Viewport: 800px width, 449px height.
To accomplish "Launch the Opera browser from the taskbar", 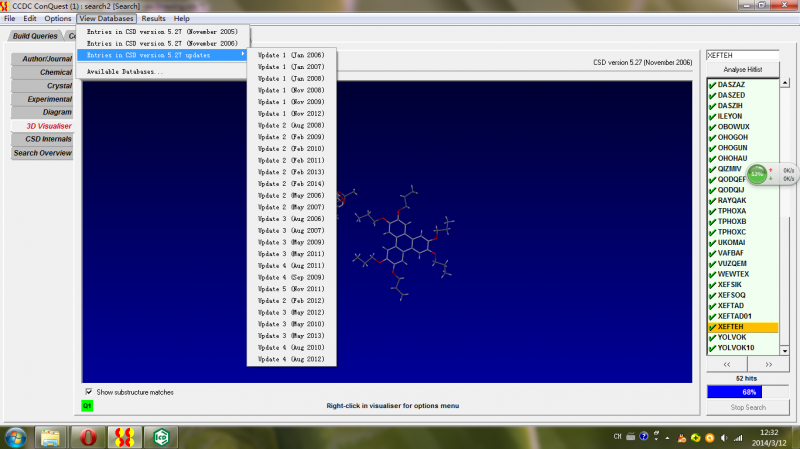I will (x=88, y=437).
